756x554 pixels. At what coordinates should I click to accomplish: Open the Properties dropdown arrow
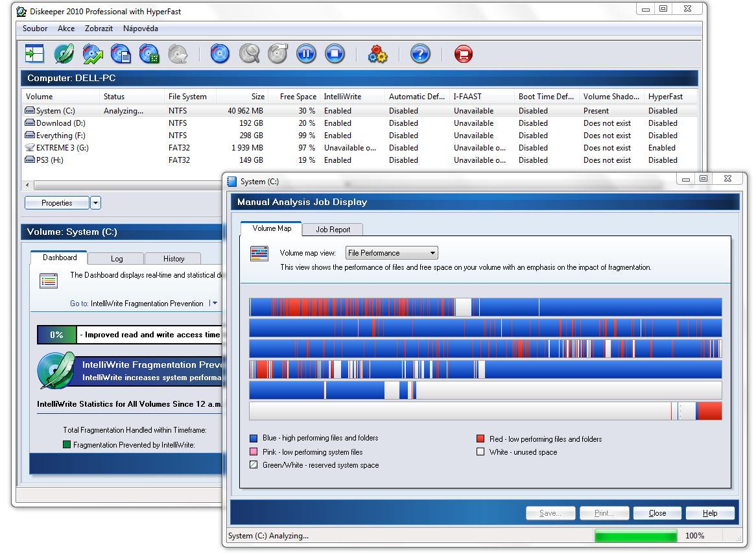point(95,203)
